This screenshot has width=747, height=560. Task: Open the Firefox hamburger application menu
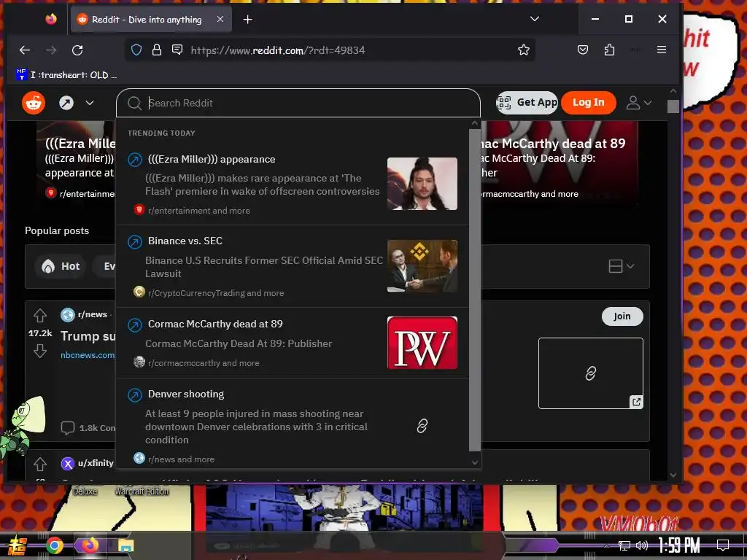(661, 50)
